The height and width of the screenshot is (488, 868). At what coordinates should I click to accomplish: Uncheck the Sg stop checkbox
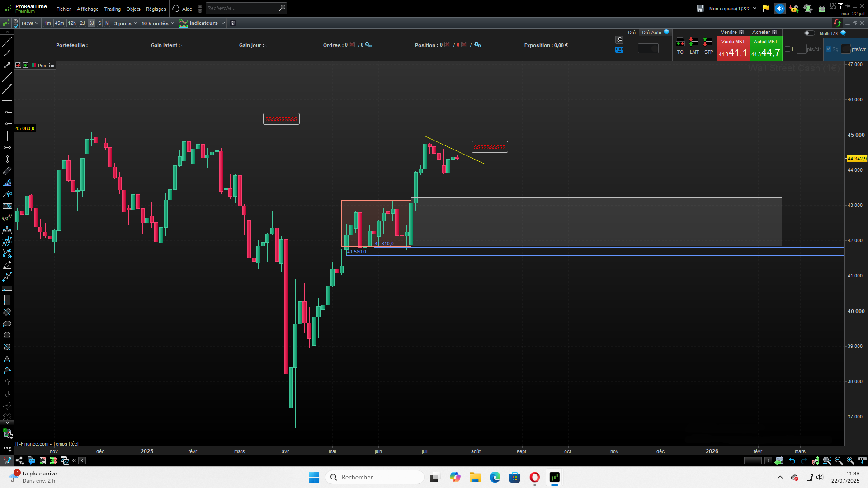pyautogui.click(x=828, y=49)
